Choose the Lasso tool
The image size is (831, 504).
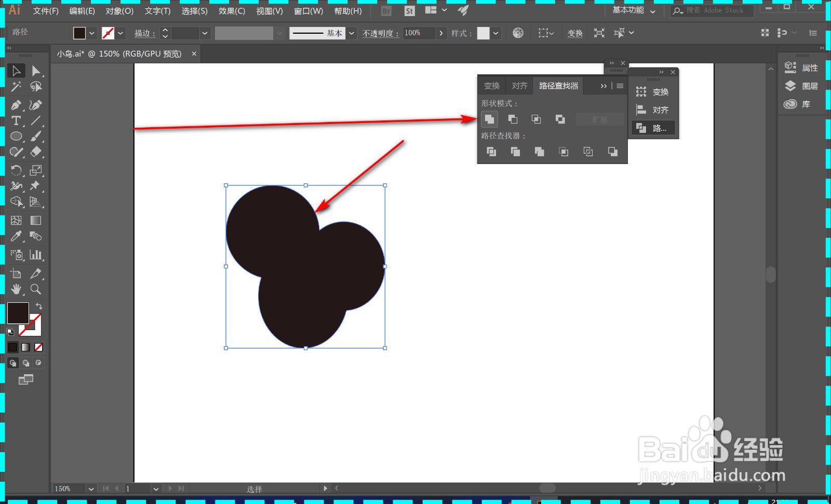point(36,87)
